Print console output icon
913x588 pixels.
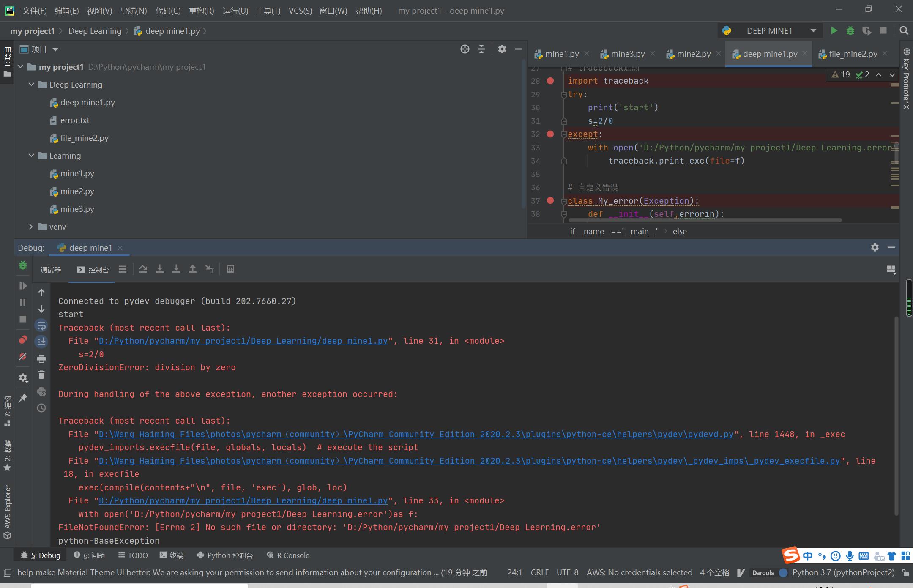pos(41,359)
